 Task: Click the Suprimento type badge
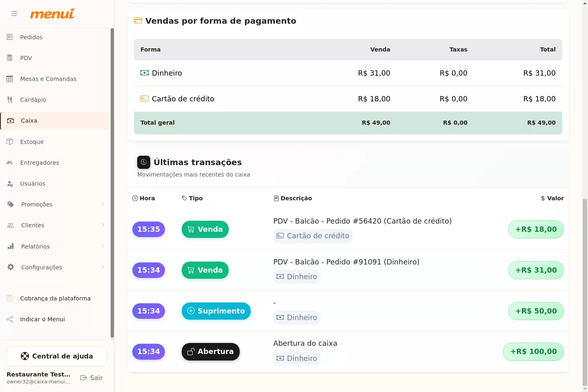[216, 311]
